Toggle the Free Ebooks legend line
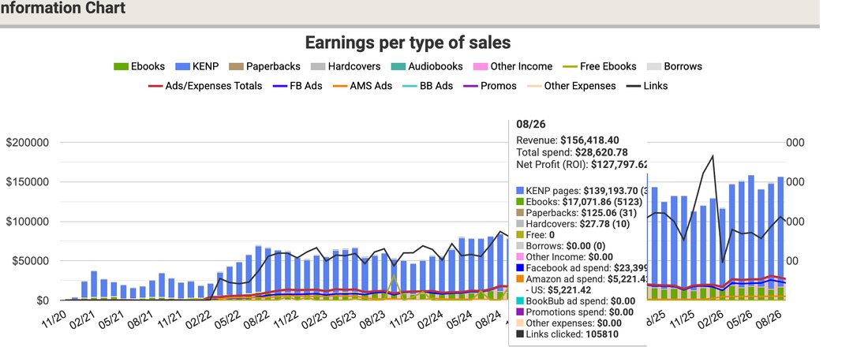Image resolution: width=868 pixels, height=347 pixels. pyautogui.click(x=600, y=66)
